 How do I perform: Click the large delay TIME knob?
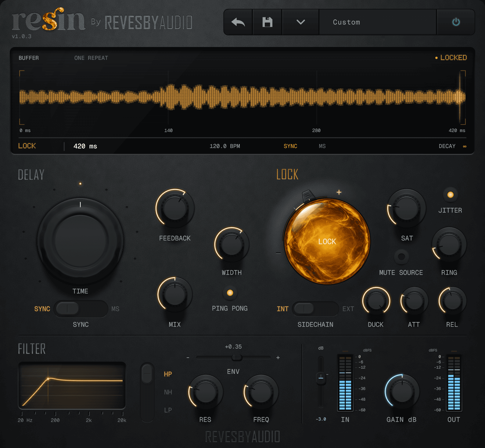[x=80, y=241]
